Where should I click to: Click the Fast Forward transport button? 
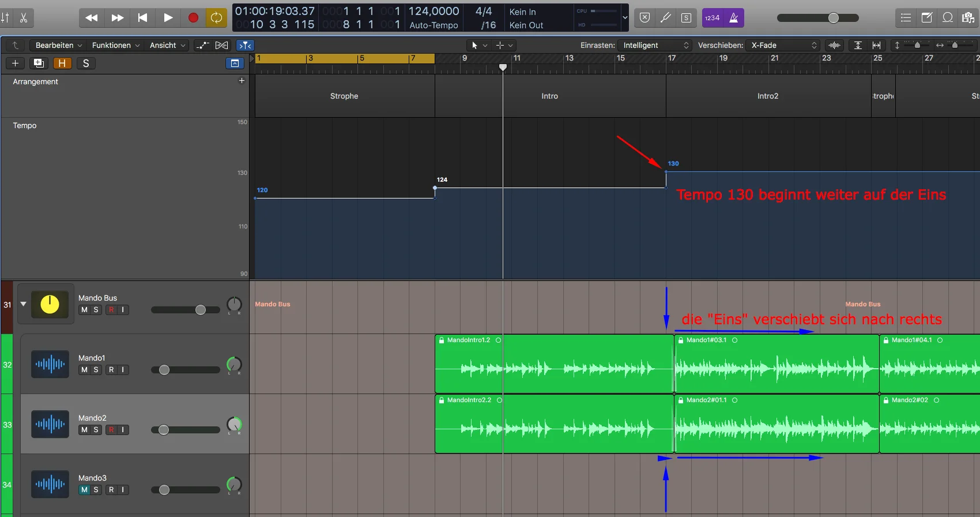117,18
